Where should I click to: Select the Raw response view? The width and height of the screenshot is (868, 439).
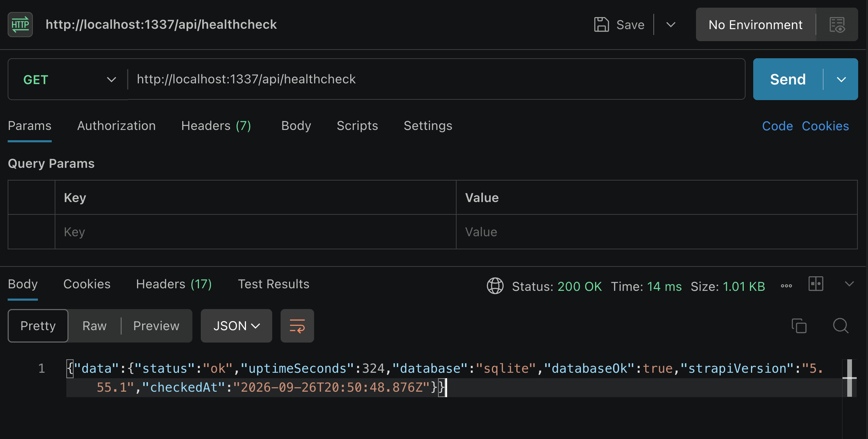point(94,326)
